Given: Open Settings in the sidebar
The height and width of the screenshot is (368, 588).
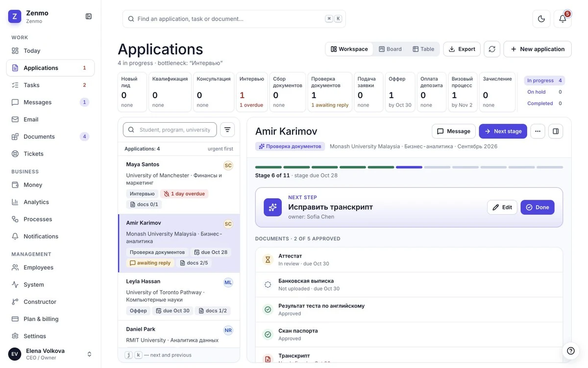Looking at the screenshot, I should pyautogui.click(x=50, y=336).
